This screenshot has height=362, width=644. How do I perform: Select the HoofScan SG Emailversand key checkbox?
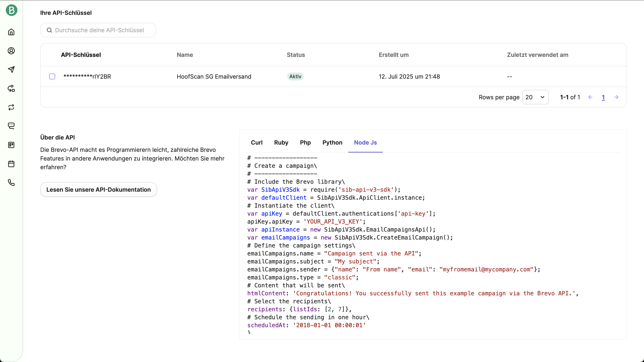click(x=52, y=76)
